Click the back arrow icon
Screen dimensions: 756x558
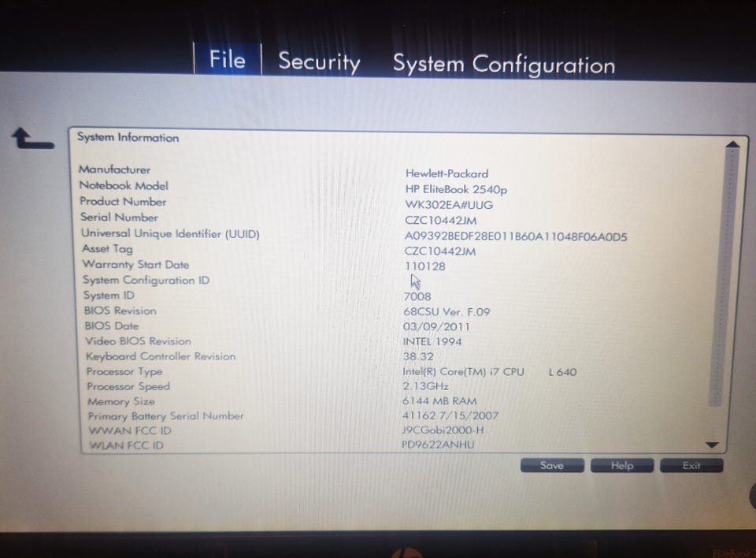click(x=33, y=138)
